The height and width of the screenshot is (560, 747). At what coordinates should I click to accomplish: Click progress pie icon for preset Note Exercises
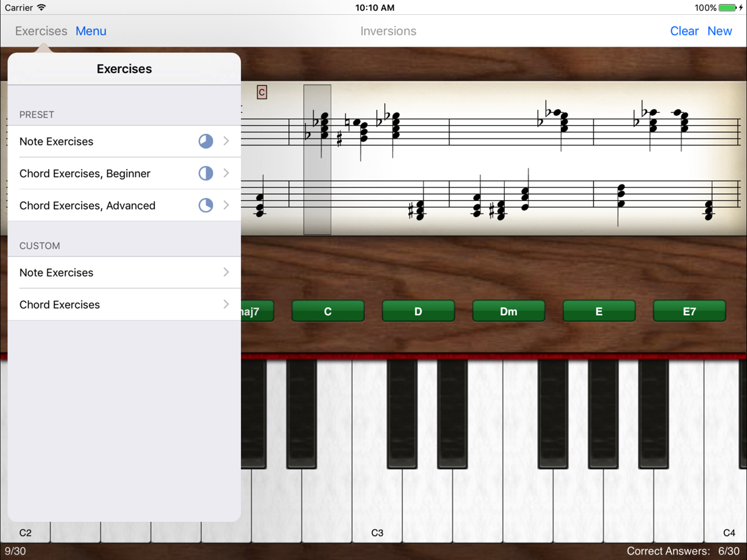(x=206, y=141)
